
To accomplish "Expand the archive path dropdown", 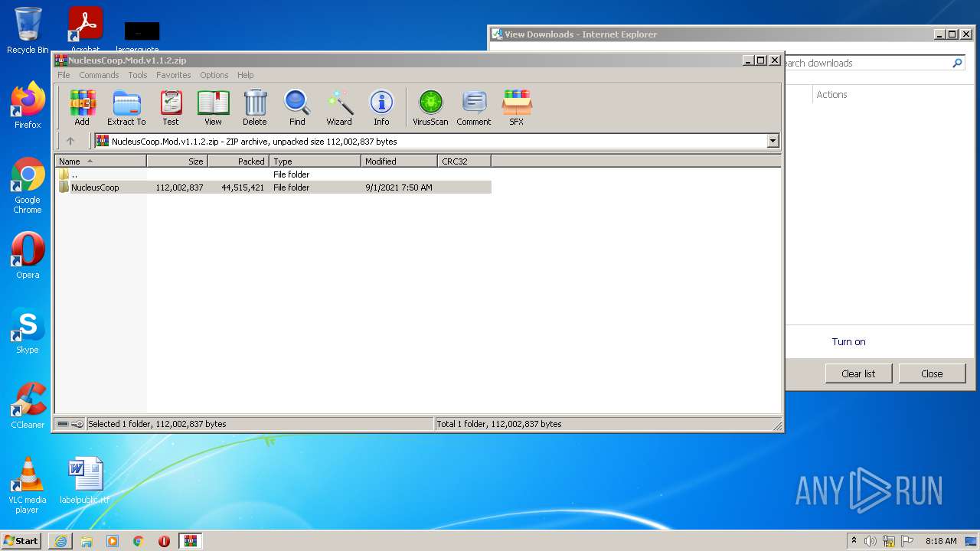I will [x=773, y=141].
